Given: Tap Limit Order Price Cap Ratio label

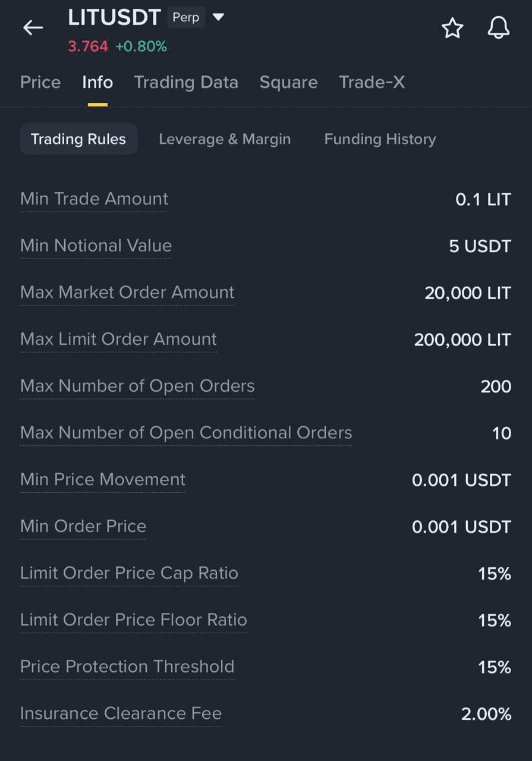Looking at the screenshot, I should click(129, 573).
